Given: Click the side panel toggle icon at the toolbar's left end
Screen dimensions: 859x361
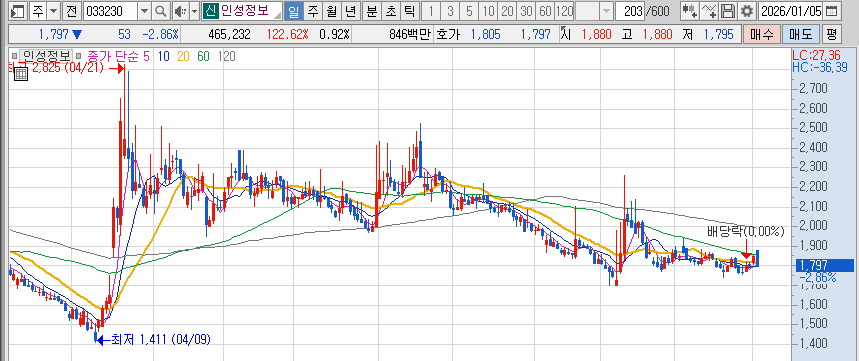Looking at the screenshot, I should click(x=19, y=10).
